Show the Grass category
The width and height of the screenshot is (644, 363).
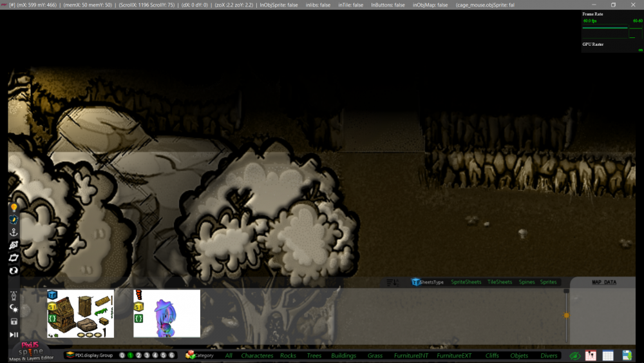point(375,356)
